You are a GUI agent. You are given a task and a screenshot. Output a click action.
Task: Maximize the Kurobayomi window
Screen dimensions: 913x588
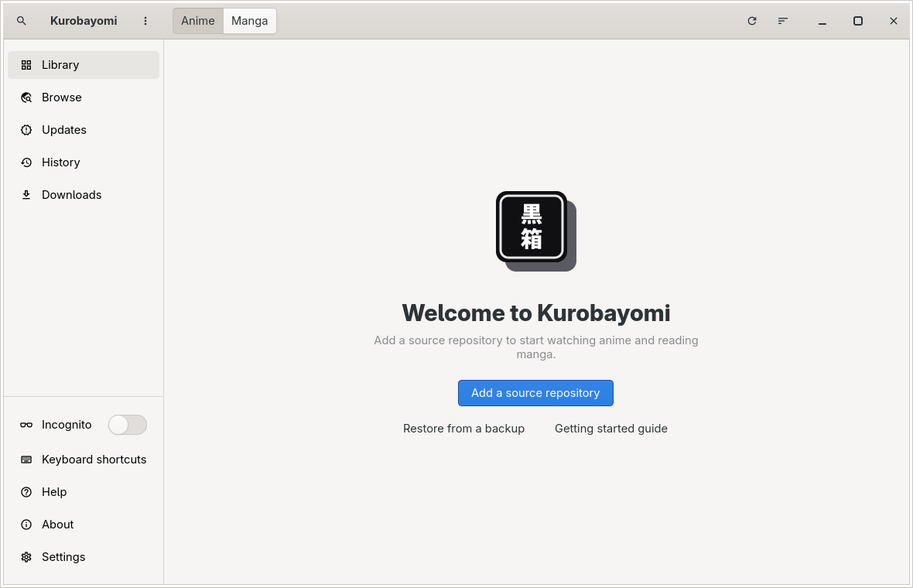pyautogui.click(x=858, y=21)
